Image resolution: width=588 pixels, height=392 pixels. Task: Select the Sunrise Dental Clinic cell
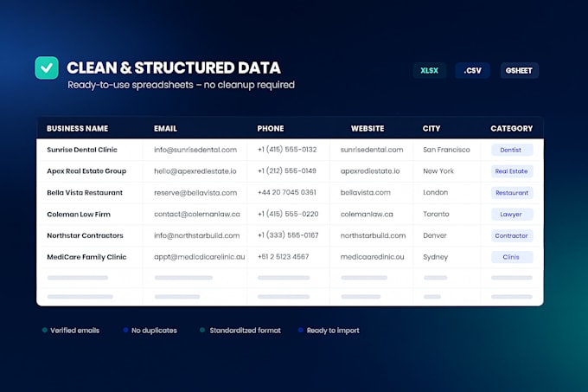click(82, 150)
